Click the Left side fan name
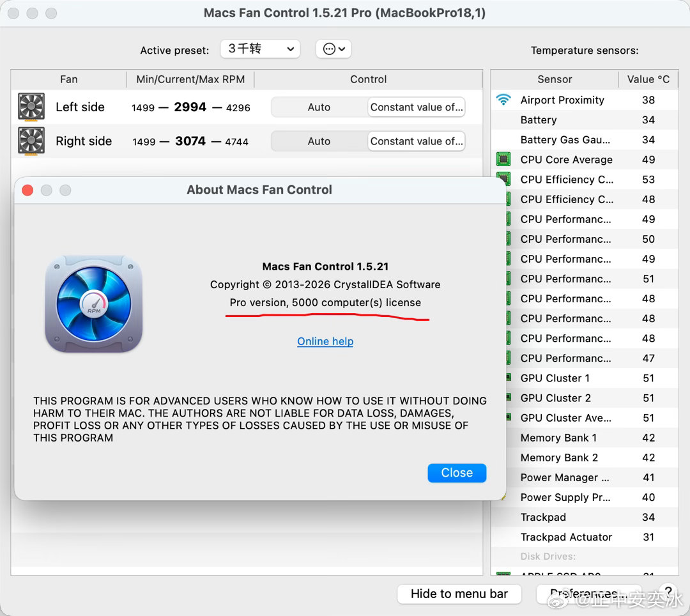Viewport: 690px width, 616px height. [x=80, y=107]
